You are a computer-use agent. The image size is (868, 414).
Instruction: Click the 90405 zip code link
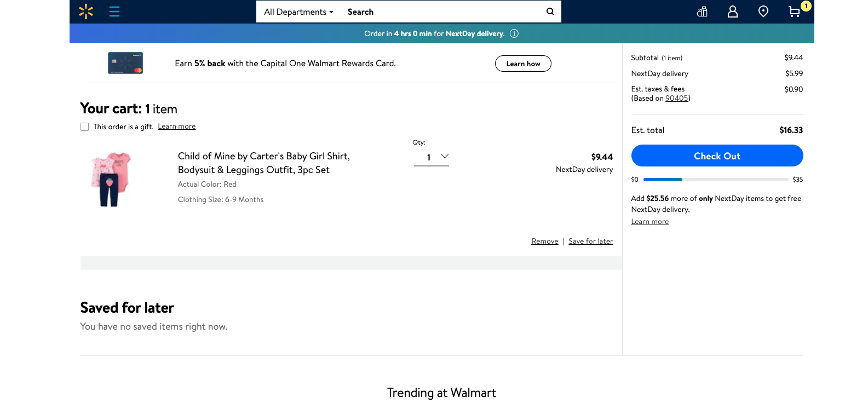pyautogui.click(x=677, y=99)
